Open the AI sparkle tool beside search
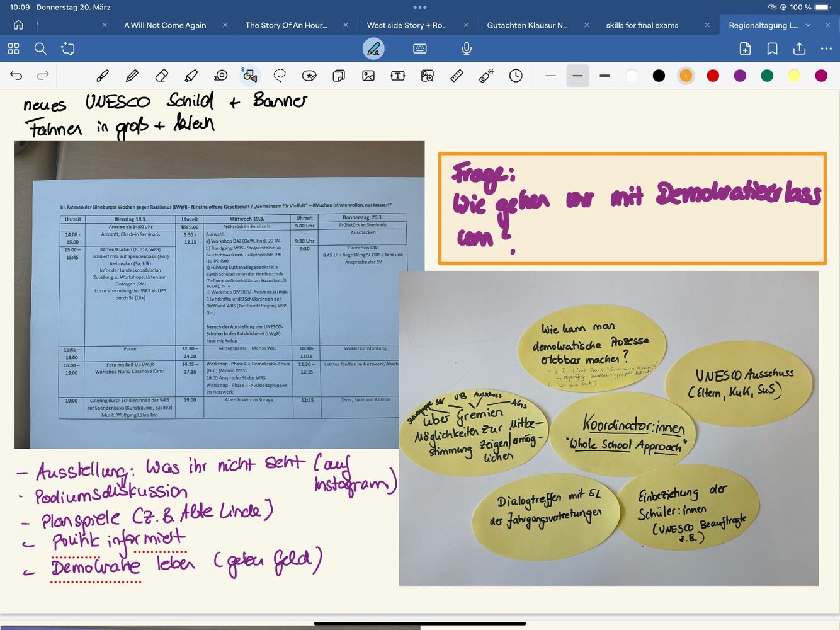The image size is (840, 630). point(67,49)
